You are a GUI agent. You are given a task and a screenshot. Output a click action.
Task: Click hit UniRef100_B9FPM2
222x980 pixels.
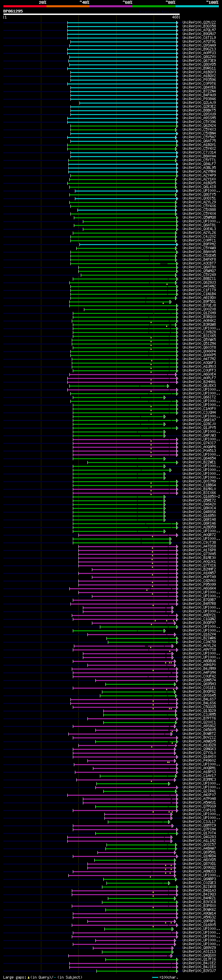pos(199,244)
